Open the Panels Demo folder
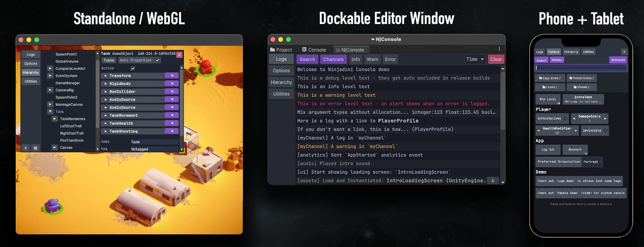644x247 pixels. click(582, 77)
